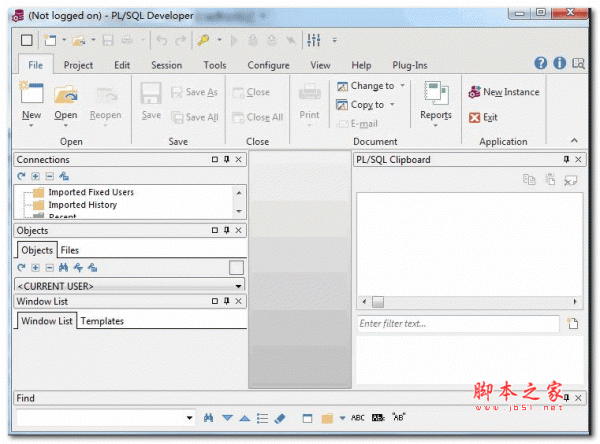This screenshot has height=444, width=600.
Task: Open the Configure ribbon tab
Action: click(268, 65)
